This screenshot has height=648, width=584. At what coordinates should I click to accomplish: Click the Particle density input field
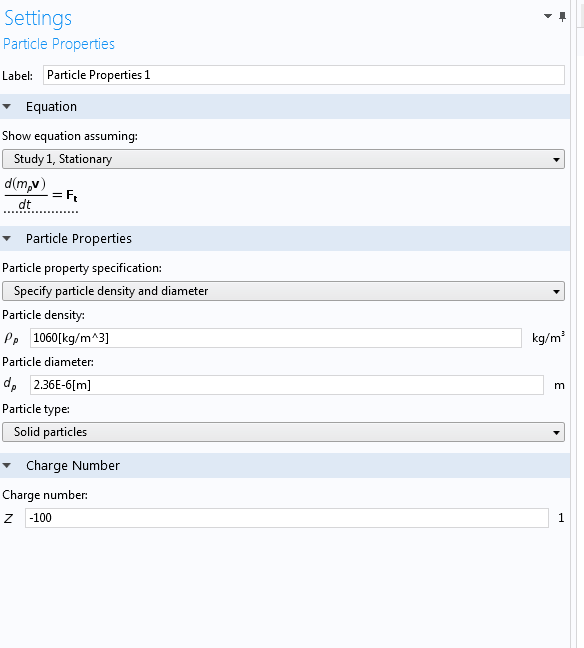(276, 338)
